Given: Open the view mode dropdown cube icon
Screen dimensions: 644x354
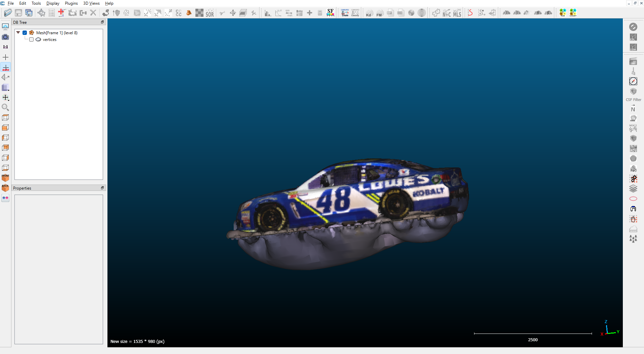Looking at the screenshot, I should pos(5,88).
